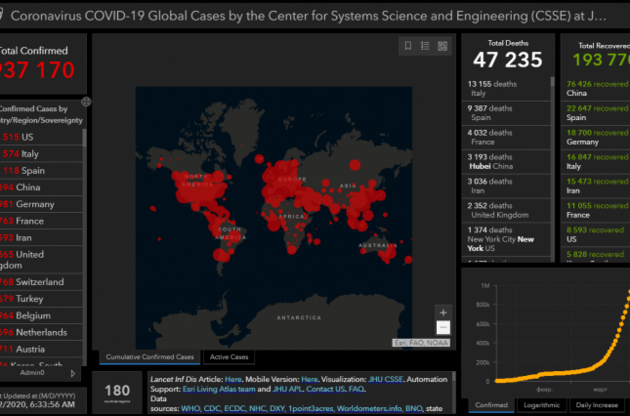Select the Confirmed chart tab
The height and width of the screenshot is (416, 630).
click(x=490, y=405)
